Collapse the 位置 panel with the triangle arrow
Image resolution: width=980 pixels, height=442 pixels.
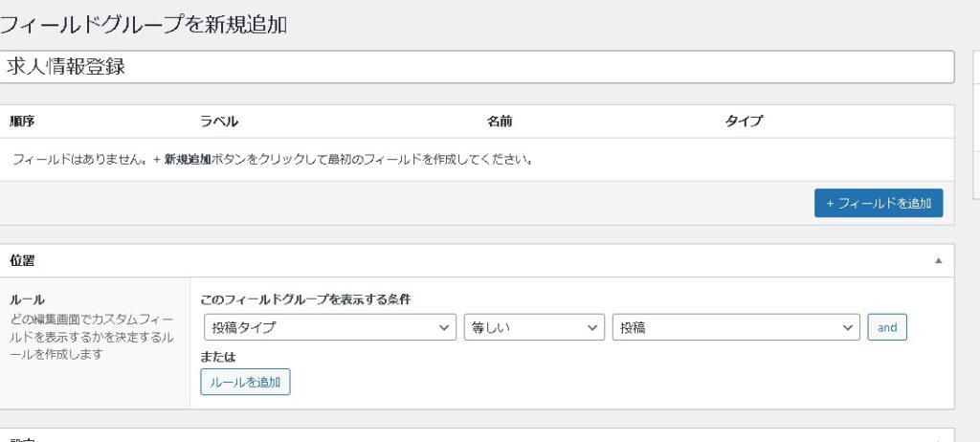[x=938, y=260]
